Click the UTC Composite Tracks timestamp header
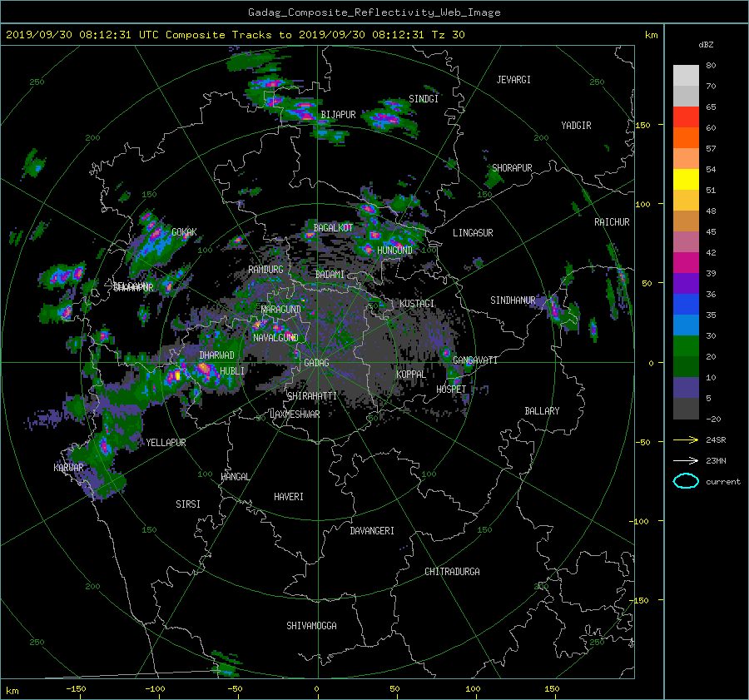 pos(236,35)
